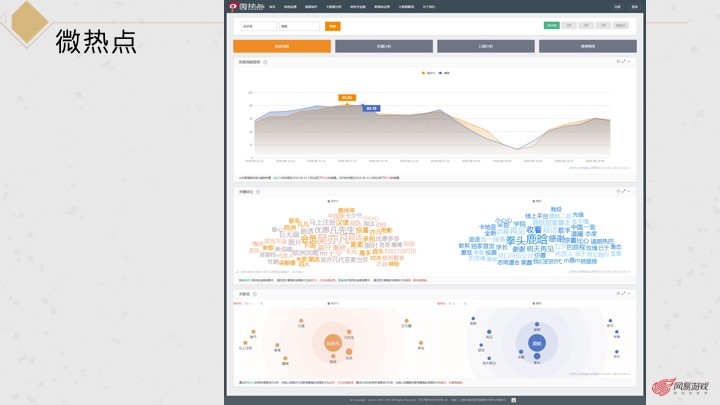Click help icon next to relation graph title

[253, 295]
